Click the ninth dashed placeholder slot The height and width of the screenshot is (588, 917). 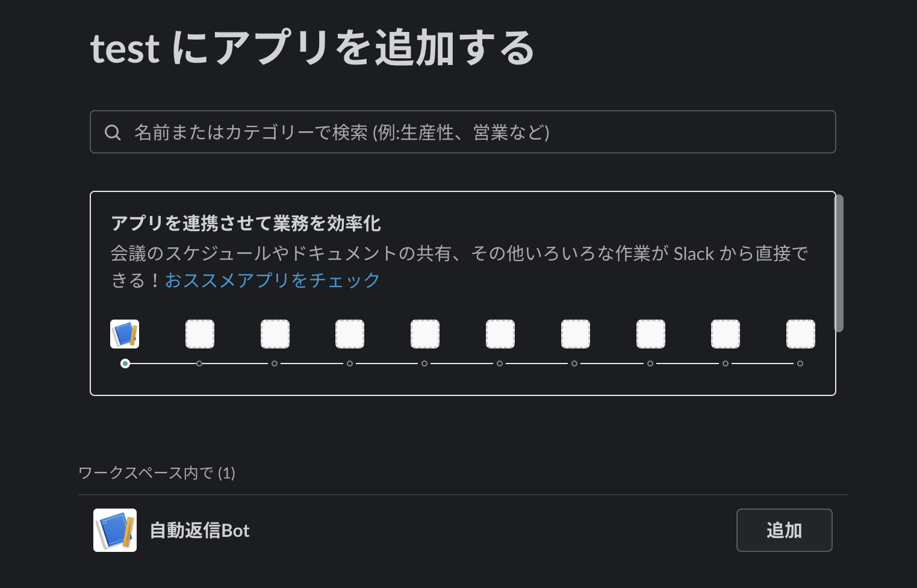725,333
